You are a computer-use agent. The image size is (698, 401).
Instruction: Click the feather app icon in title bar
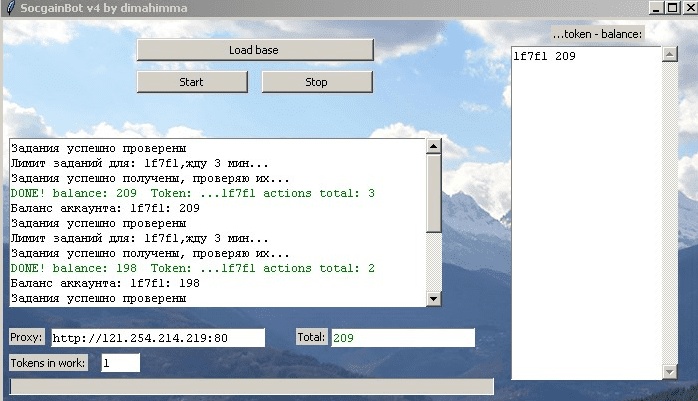coord(9,7)
